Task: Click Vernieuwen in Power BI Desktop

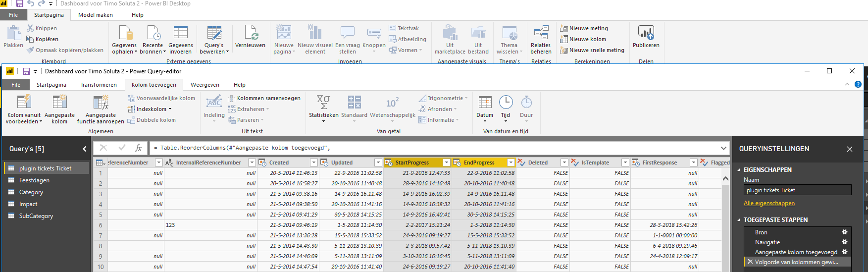Action: pyautogui.click(x=250, y=37)
